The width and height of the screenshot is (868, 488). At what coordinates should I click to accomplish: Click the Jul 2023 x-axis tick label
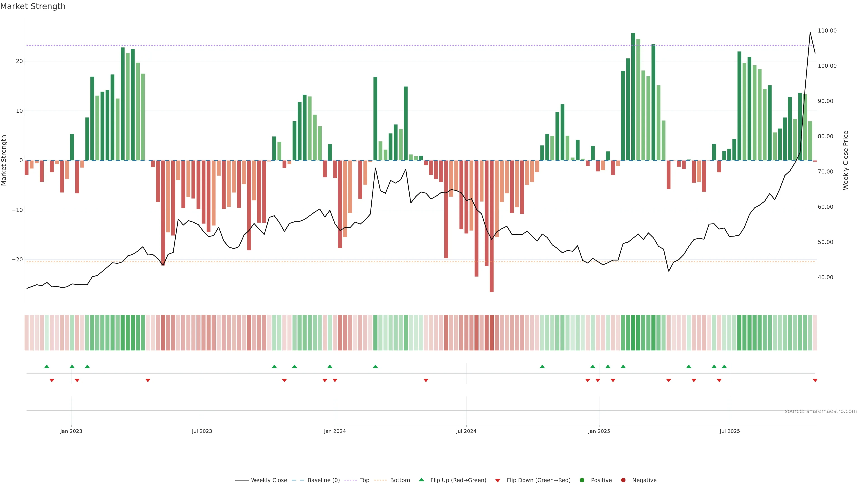click(x=202, y=431)
